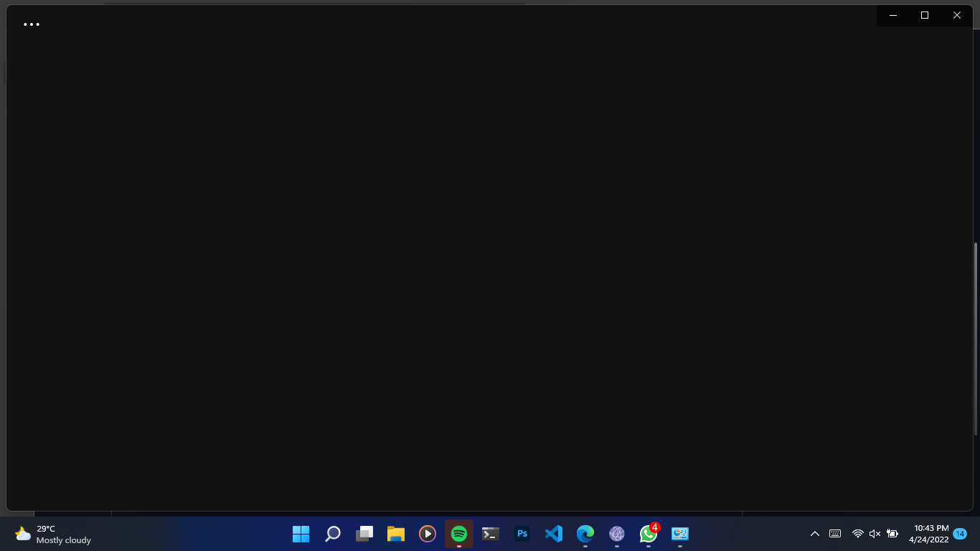
Task: Open the app's three-dot options menu
Action: coord(32,24)
